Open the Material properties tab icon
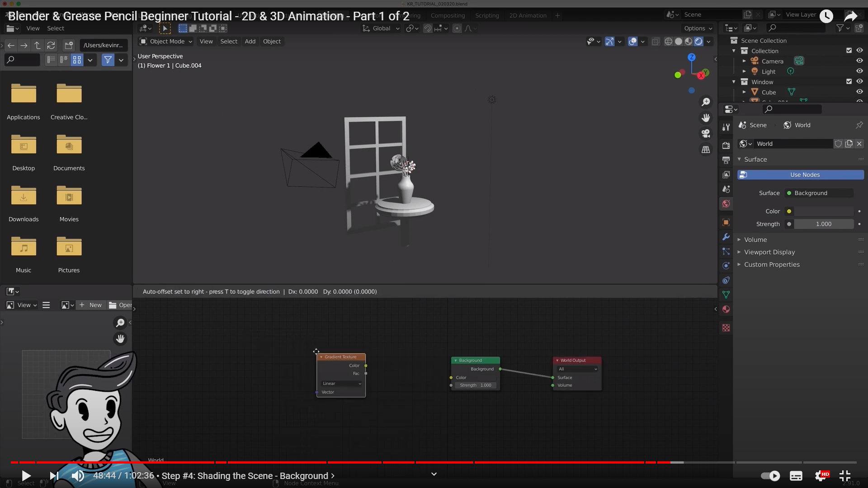 [x=726, y=310]
